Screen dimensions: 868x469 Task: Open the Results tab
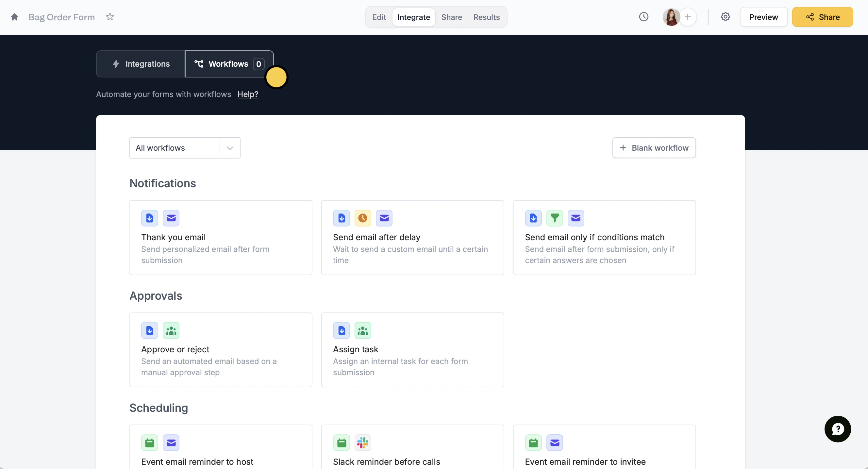pos(486,17)
